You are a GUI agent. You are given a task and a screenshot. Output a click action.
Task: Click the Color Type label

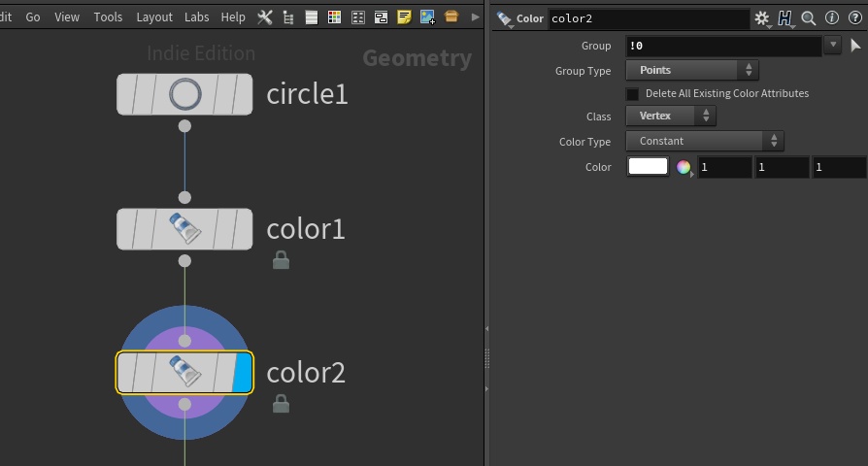584,142
